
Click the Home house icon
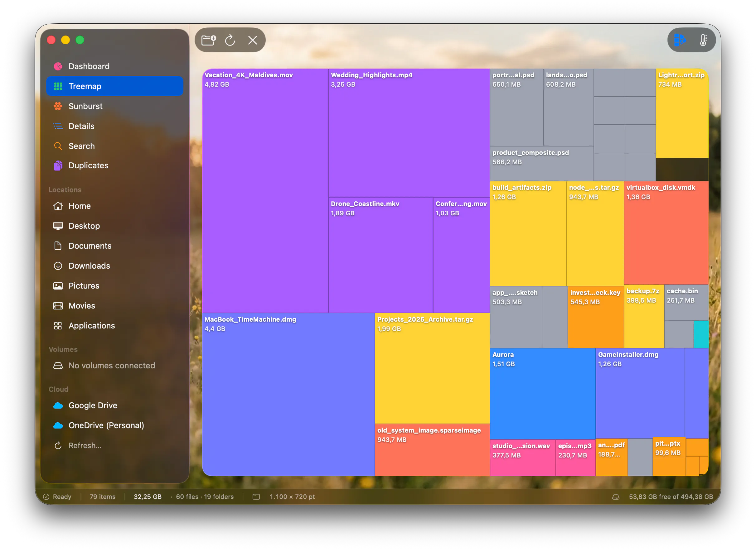pos(58,206)
